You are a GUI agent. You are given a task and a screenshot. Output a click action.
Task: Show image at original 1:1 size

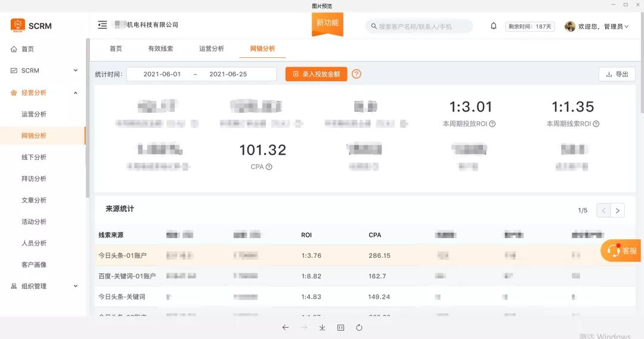pyautogui.click(x=340, y=328)
